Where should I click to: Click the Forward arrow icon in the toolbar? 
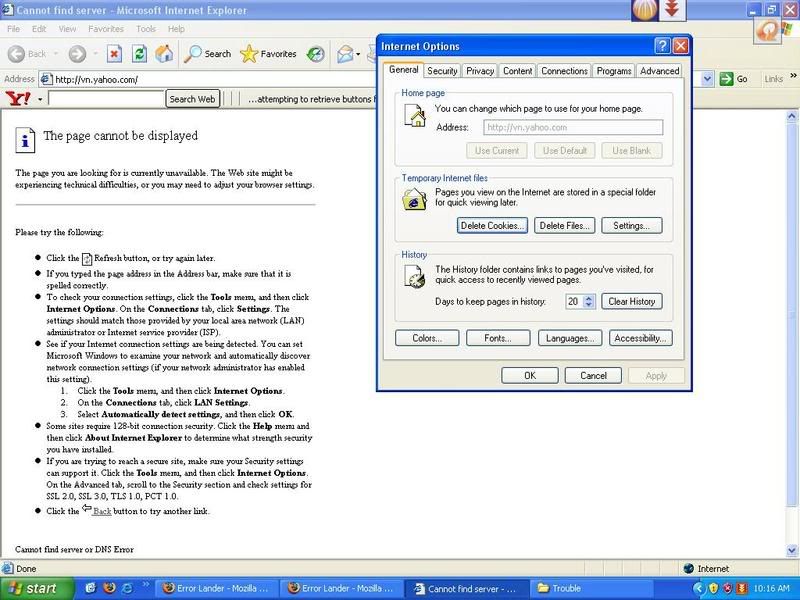point(77,54)
